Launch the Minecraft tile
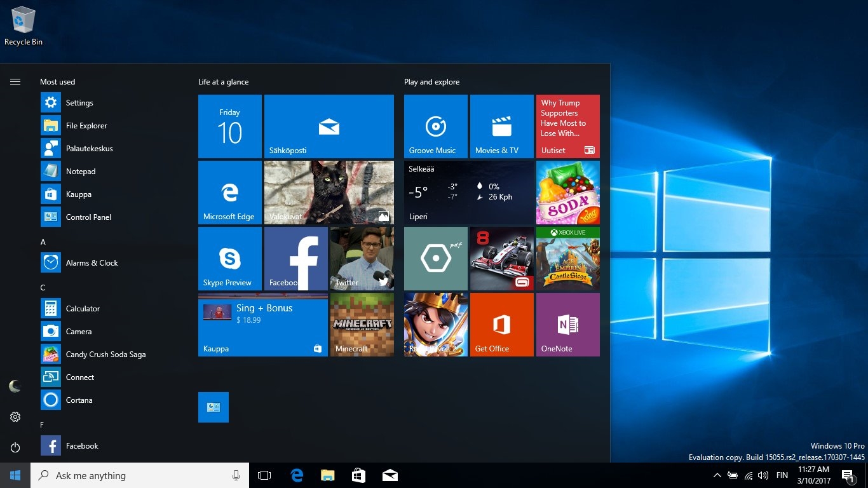 point(361,325)
